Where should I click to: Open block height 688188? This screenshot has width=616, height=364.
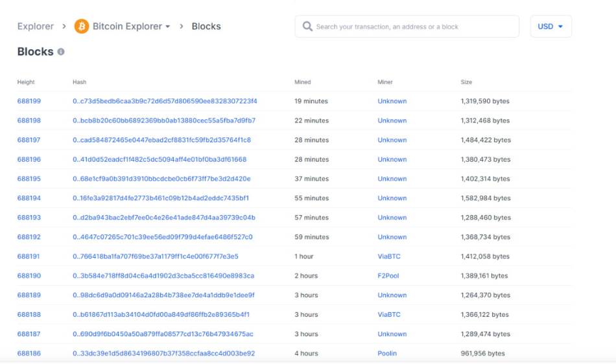29,315
